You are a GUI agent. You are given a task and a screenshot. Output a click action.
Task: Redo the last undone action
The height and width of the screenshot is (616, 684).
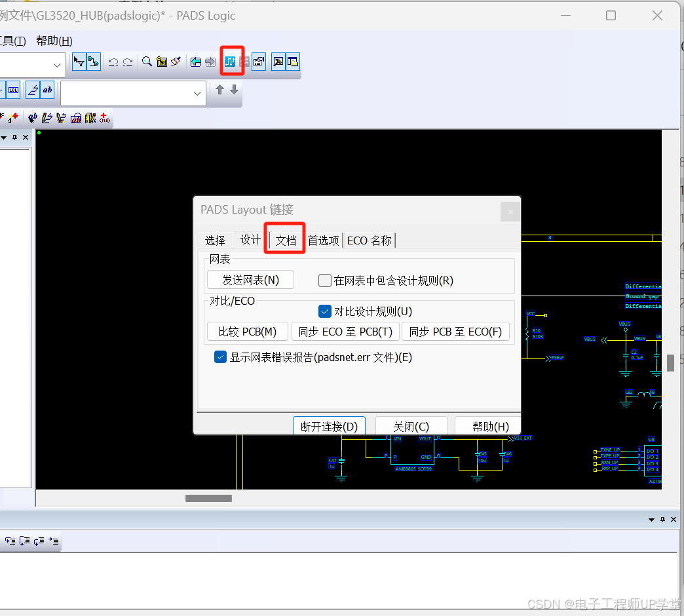click(x=128, y=62)
